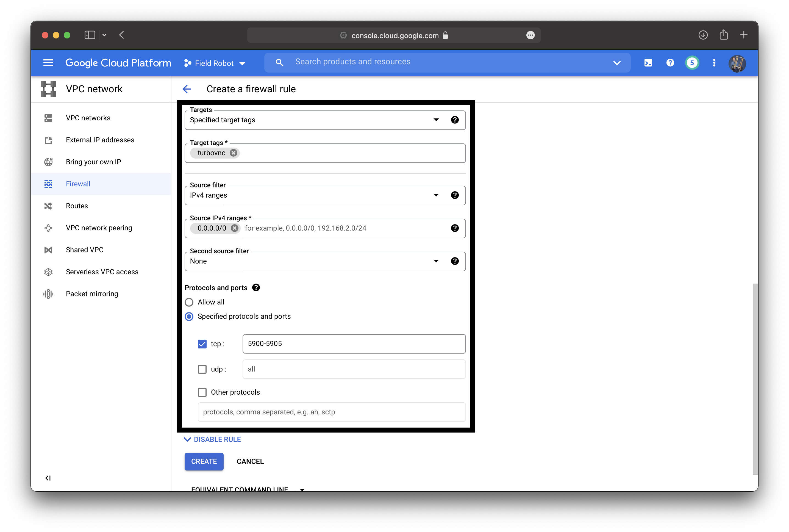Check the Other protocols checkbox
Screen dimensions: 789x532
[202, 392]
